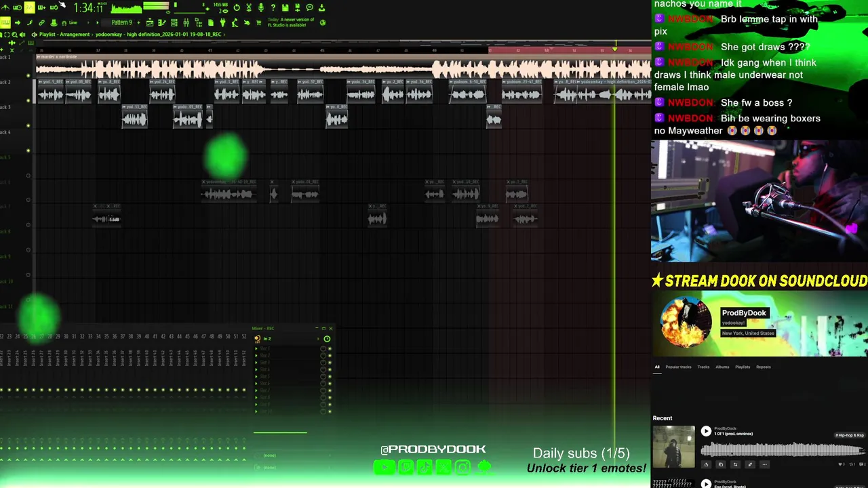Click the metronome icon in the top toolbar
This screenshot has width=868, height=488.
pyautogui.click(x=5, y=7)
